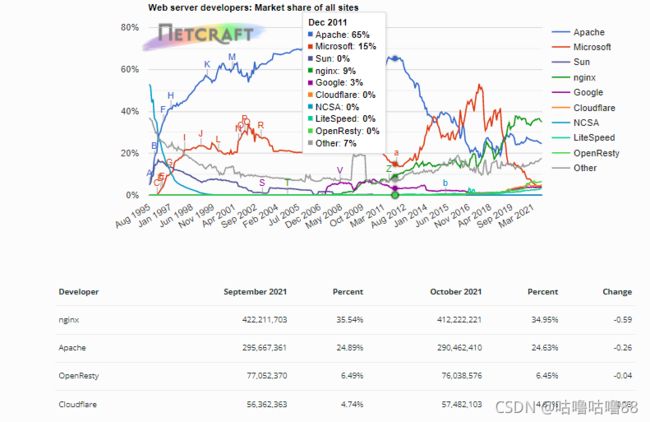Toggle the nginx legend line
Screen dimensions: 650x422
click(x=574, y=77)
